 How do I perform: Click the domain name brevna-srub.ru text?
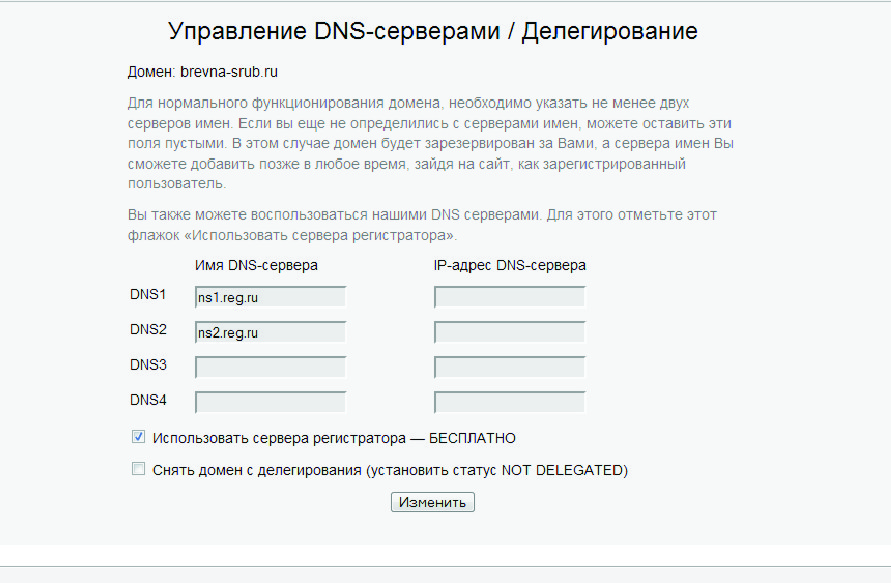click(x=229, y=73)
